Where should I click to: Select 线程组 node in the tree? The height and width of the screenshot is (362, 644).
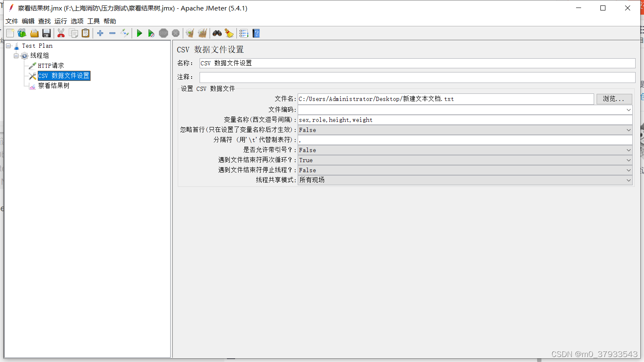[x=39, y=56]
